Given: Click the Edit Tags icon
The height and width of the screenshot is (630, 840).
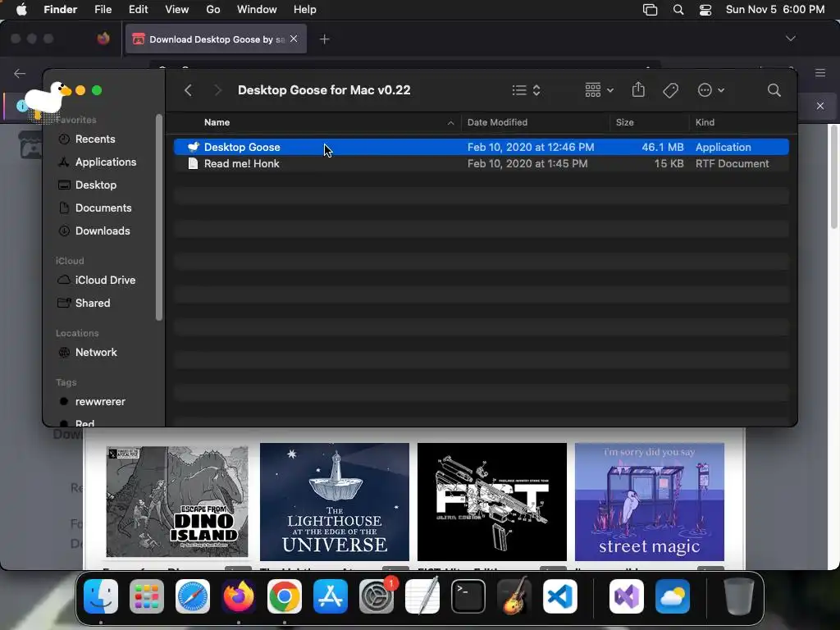Looking at the screenshot, I should [670, 90].
